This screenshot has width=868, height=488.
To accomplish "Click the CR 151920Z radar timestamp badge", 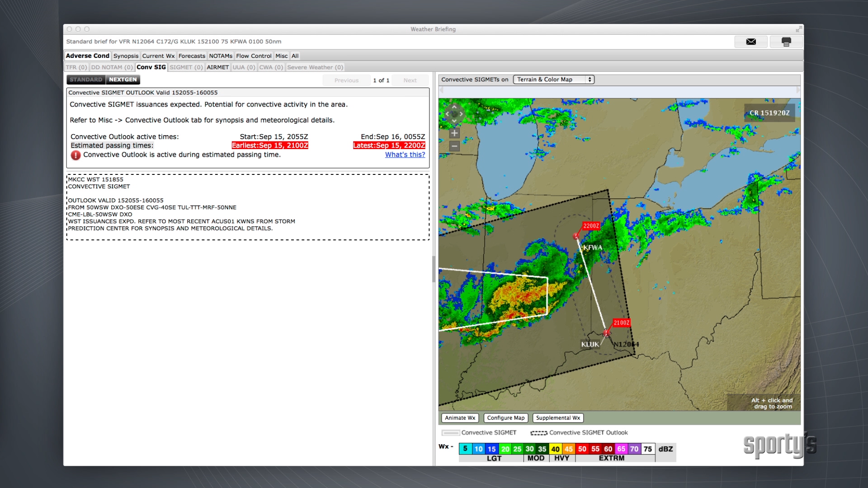I will [769, 113].
